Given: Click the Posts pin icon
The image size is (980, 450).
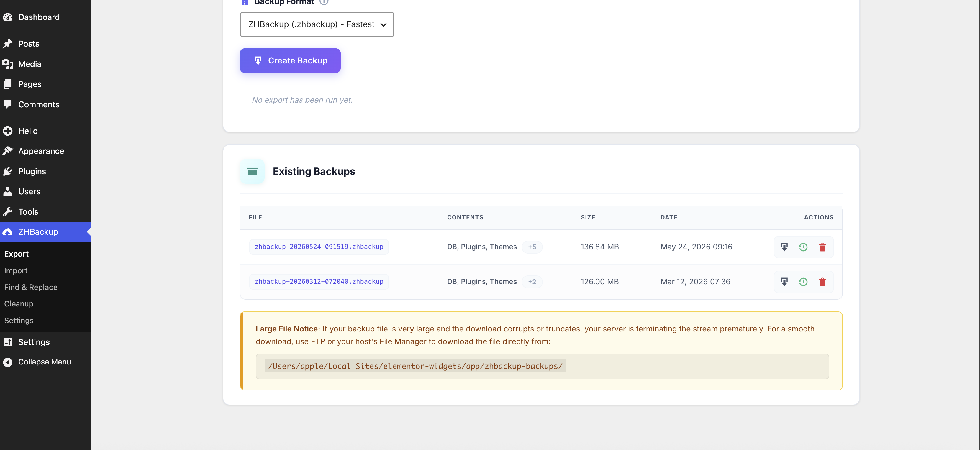Looking at the screenshot, I should coord(8,44).
